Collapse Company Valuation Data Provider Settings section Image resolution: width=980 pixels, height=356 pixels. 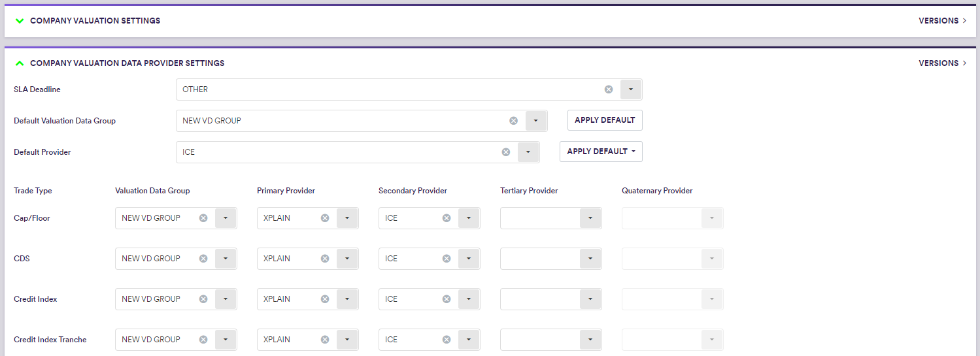tap(20, 63)
